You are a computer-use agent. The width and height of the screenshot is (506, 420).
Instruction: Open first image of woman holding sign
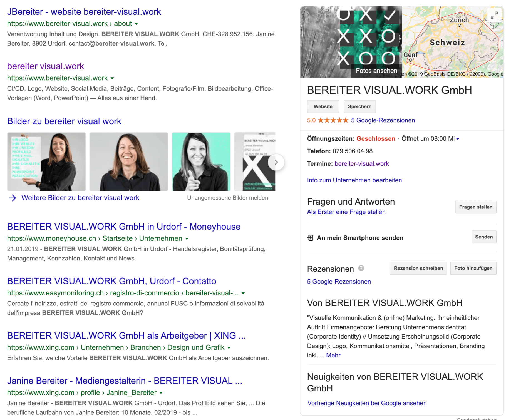tap(46, 161)
